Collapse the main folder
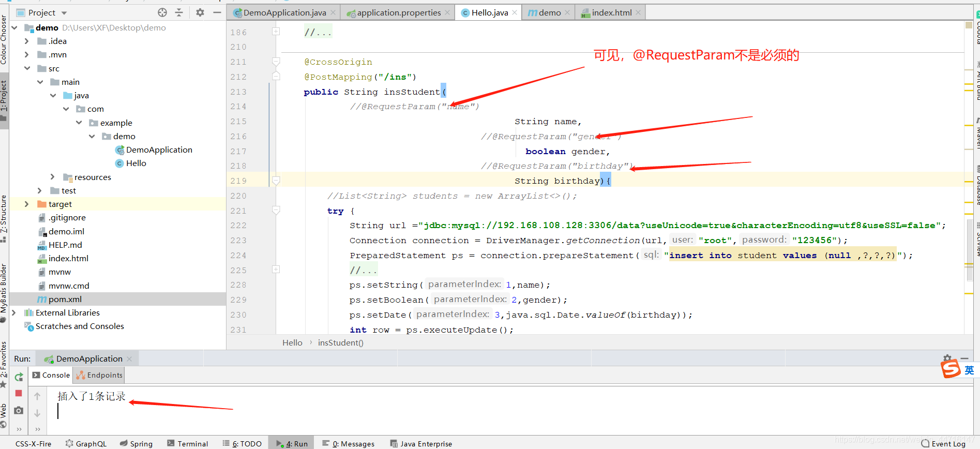The image size is (980, 449). point(40,82)
